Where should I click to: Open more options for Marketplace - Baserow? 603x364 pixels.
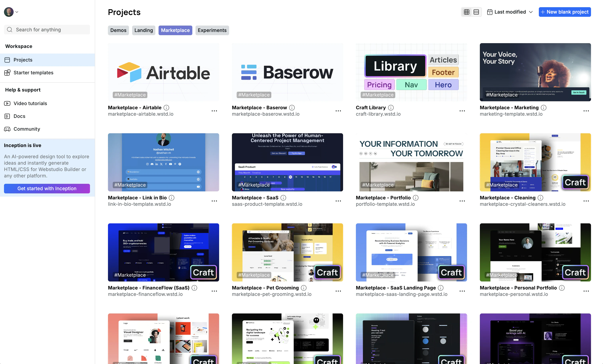click(338, 111)
